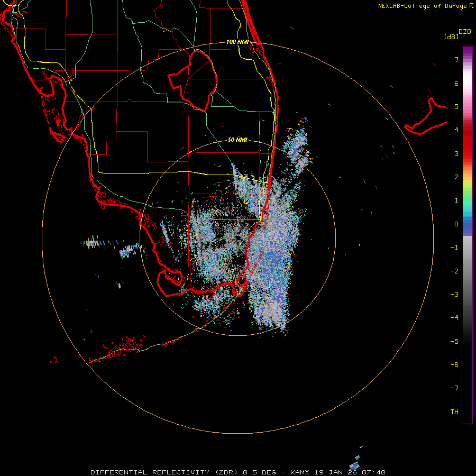The width and height of the screenshot is (476, 476).
Task: Click the scale value 6 label
Action: (456, 83)
